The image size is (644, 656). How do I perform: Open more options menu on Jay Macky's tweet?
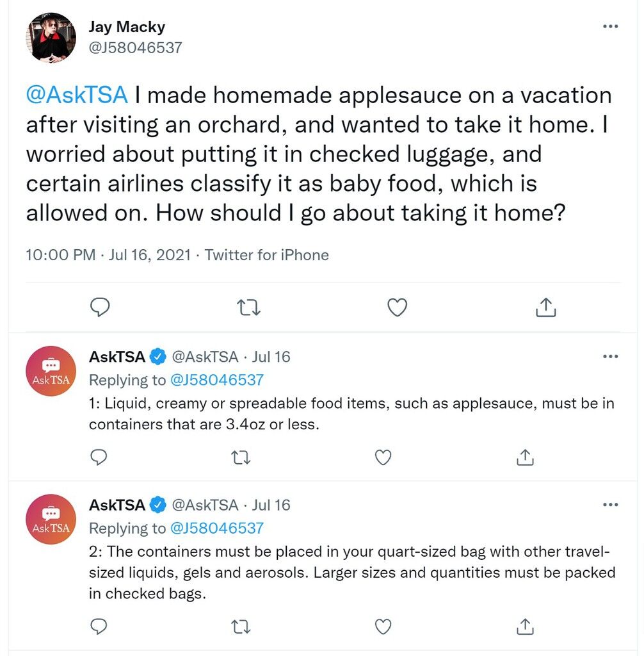611,26
